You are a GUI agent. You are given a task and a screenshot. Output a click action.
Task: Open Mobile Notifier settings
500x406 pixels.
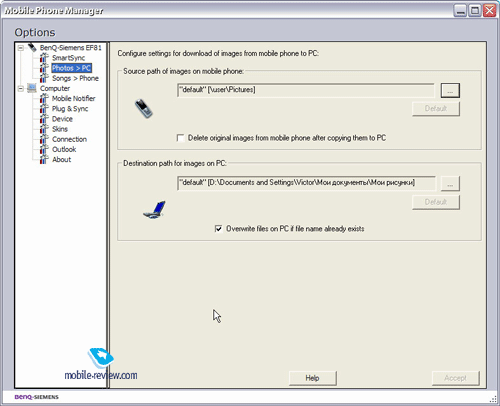click(x=74, y=99)
